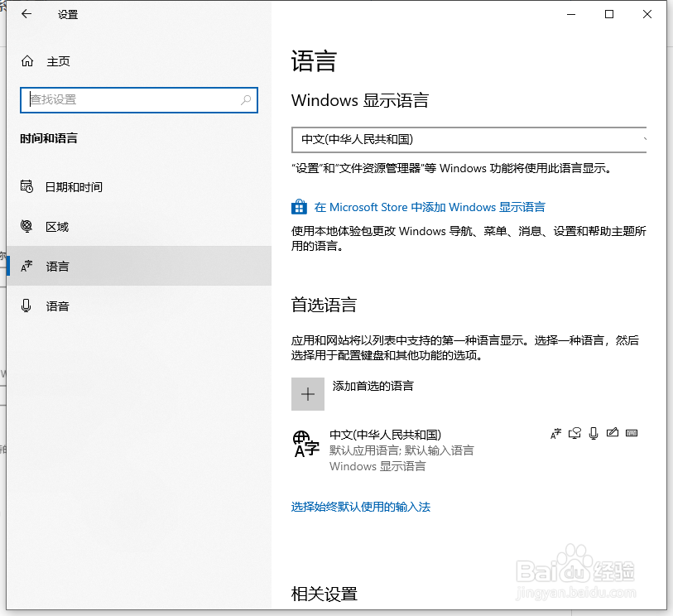Maximize the Settings window
The height and width of the screenshot is (616, 673).
point(609,14)
